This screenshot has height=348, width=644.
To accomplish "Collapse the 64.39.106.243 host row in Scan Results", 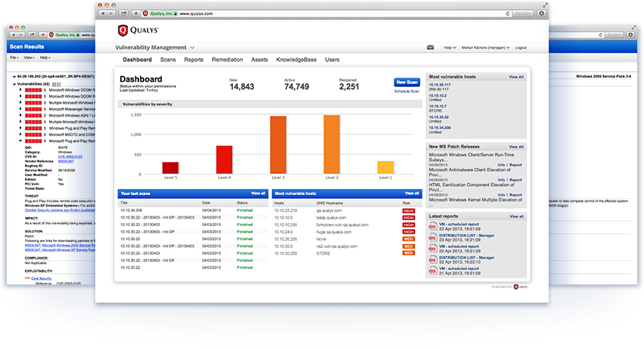I will (x=14, y=76).
